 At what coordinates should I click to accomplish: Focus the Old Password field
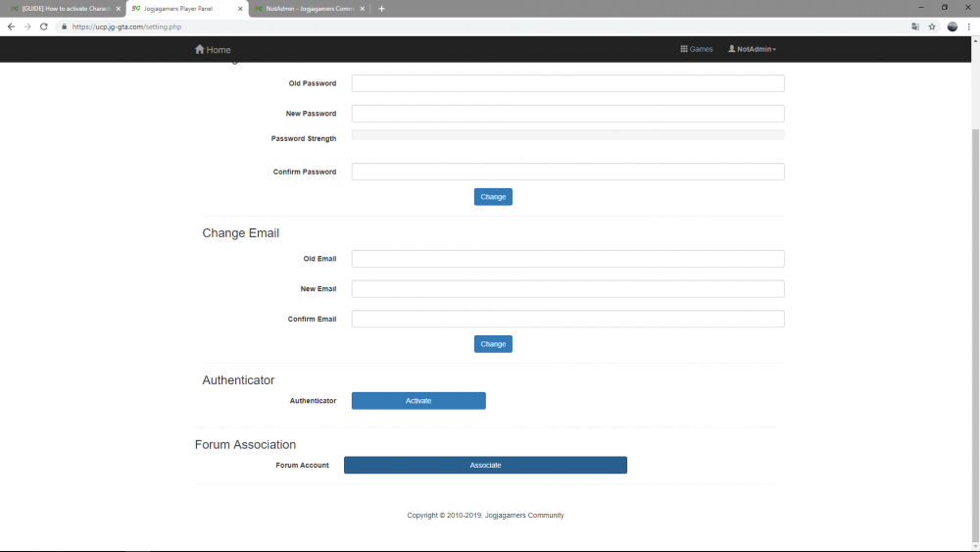coord(567,83)
